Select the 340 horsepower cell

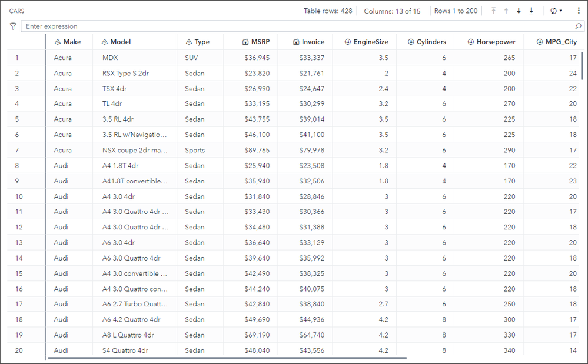[489, 350]
